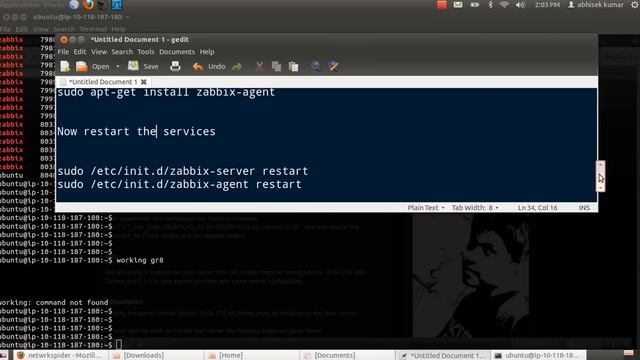The height and width of the screenshot is (360, 640).
Task: Open gedit Search menu
Action: (122, 52)
